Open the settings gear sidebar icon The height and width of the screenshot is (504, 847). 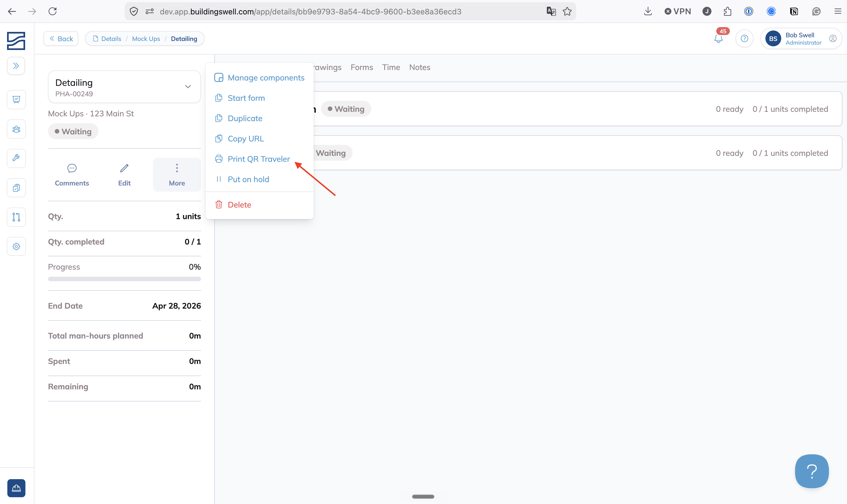pos(16,246)
